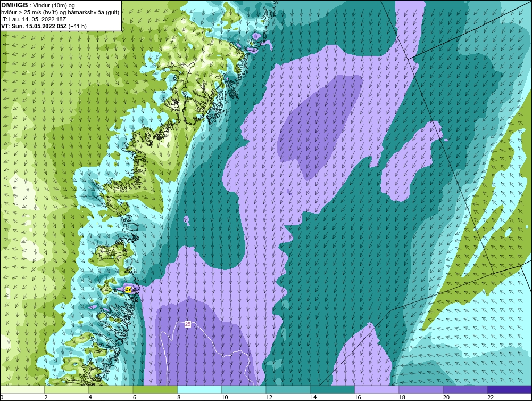Click the scale number 20

point(446,398)
